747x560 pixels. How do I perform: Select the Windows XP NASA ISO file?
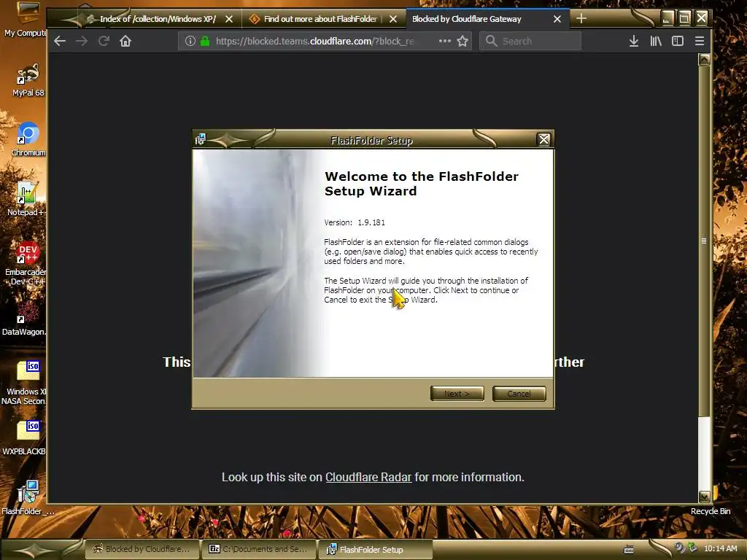[x=25, y=382]
